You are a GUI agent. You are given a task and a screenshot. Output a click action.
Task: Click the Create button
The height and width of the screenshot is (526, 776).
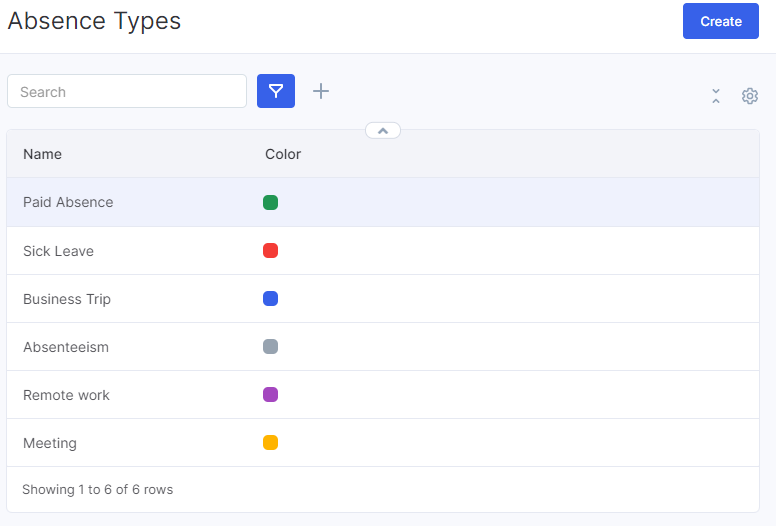click(721, 21)
